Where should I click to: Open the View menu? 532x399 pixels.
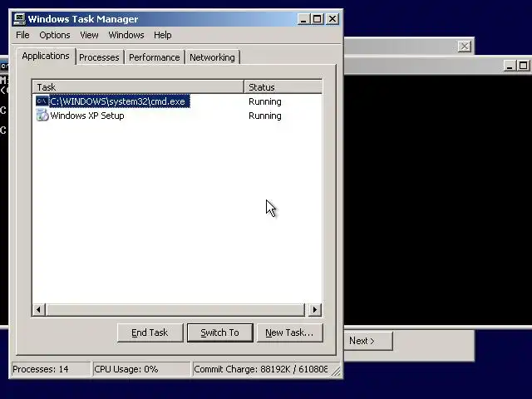point(89,35)
